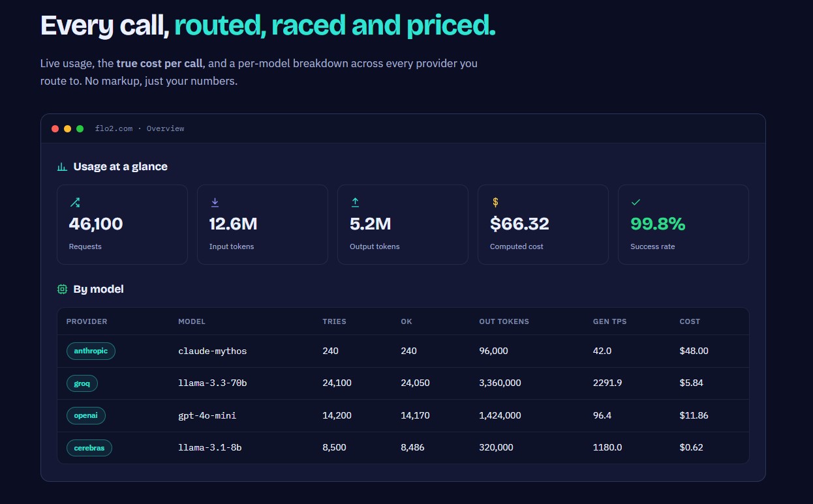Click the upload arrow icon above Output tokens

(x=355, y=203)
